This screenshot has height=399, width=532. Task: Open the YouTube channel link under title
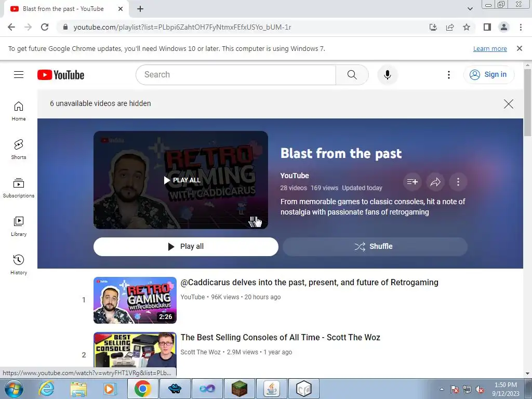click(x=295, y=176)
